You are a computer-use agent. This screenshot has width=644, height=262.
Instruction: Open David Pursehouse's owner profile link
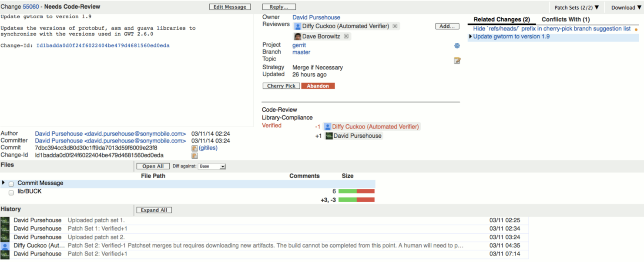(x=316, y=17)
